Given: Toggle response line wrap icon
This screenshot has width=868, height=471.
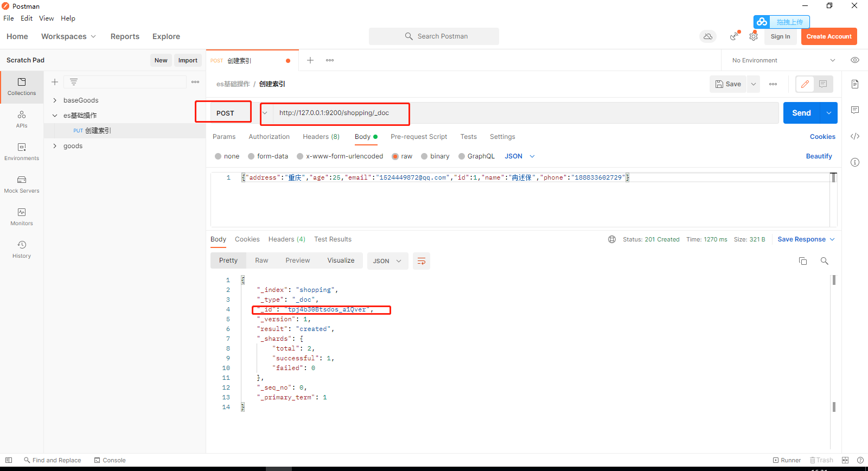Looking at the screenshot, I should coord(422,261).
